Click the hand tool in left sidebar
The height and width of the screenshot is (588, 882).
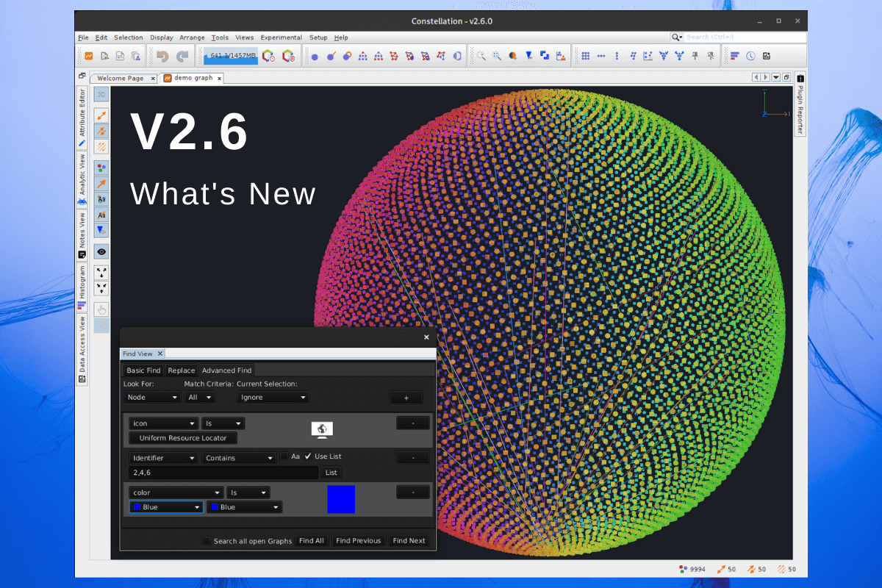coord(101,309)
